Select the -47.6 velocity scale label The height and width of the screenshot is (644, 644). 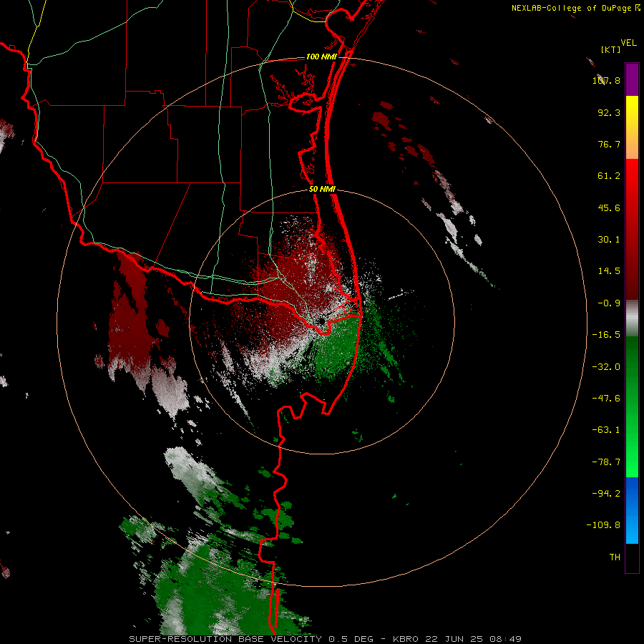coord(606,399)
